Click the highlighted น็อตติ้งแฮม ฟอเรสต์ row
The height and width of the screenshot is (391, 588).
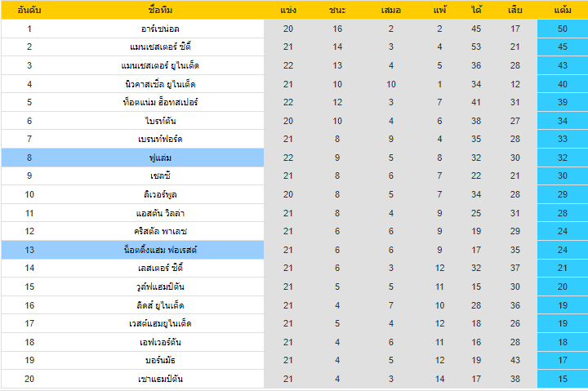294,250
